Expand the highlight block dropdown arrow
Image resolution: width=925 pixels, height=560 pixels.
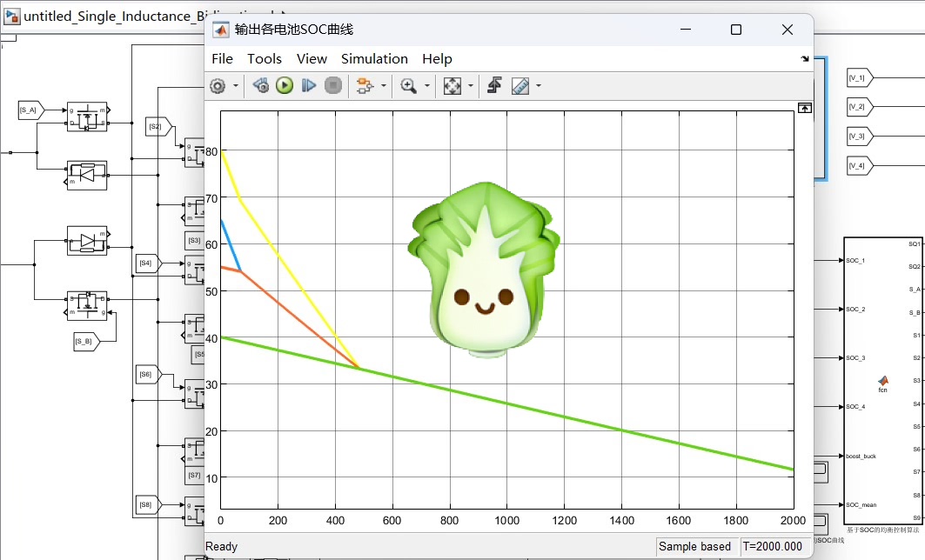pos(384,86)
